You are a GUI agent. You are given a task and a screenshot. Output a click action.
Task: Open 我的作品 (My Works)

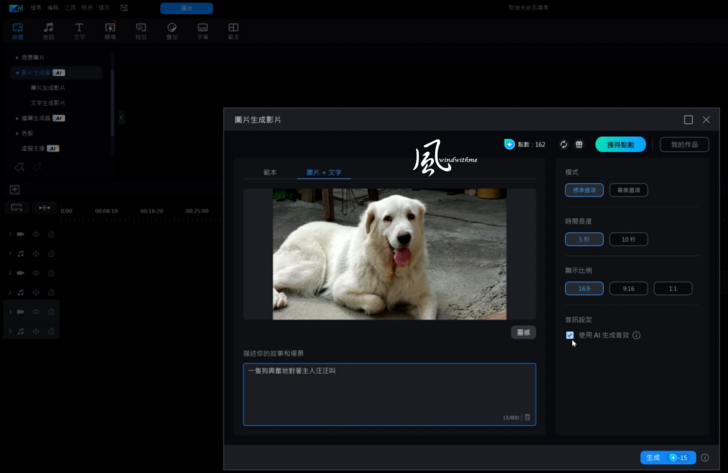pyautogui.click(x=684, y=144)
